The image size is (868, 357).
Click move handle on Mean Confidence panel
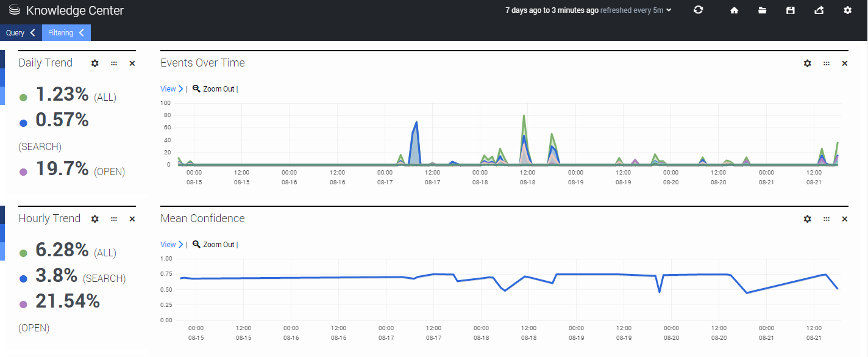pyautogui.click(x=827, y=219)
